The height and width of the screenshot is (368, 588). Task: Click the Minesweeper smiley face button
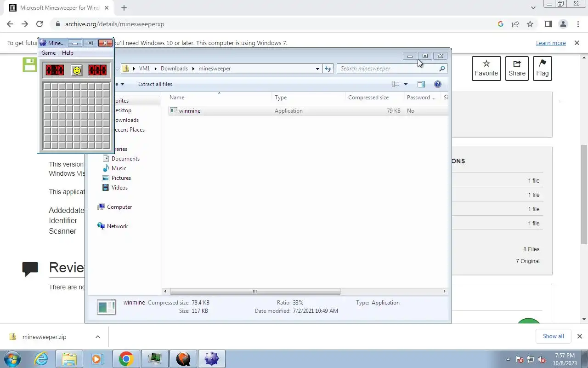77,70
